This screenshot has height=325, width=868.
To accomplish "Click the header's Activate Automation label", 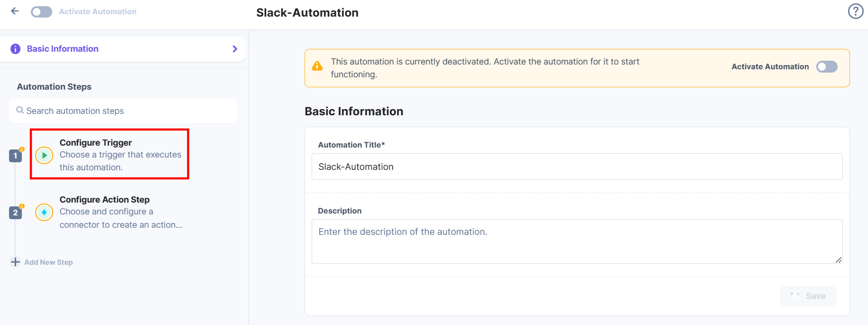I will 97,11.
